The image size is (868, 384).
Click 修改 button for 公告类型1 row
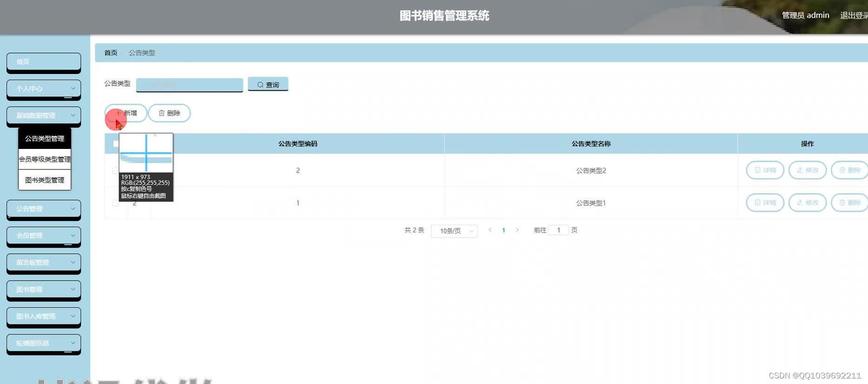pyautogui.click(x=807, y=203)
